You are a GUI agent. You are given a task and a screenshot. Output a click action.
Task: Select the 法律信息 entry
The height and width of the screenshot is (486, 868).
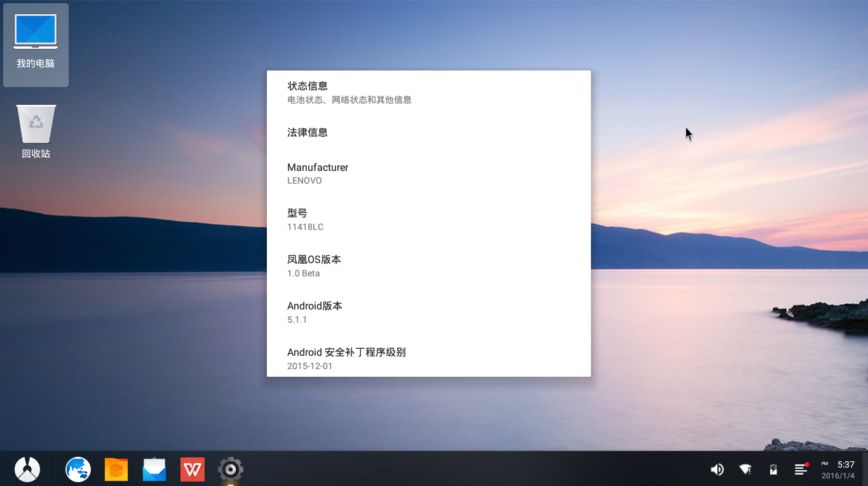pos(428,133)
